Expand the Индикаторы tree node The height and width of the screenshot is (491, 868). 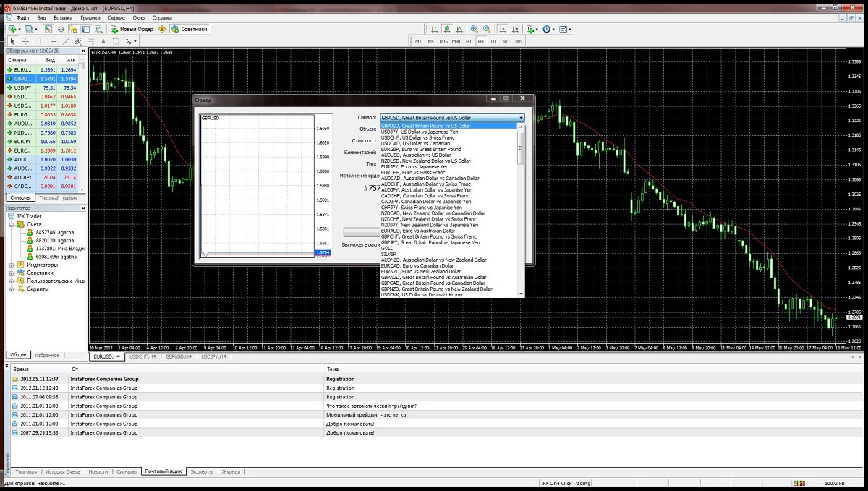(12, 265)
